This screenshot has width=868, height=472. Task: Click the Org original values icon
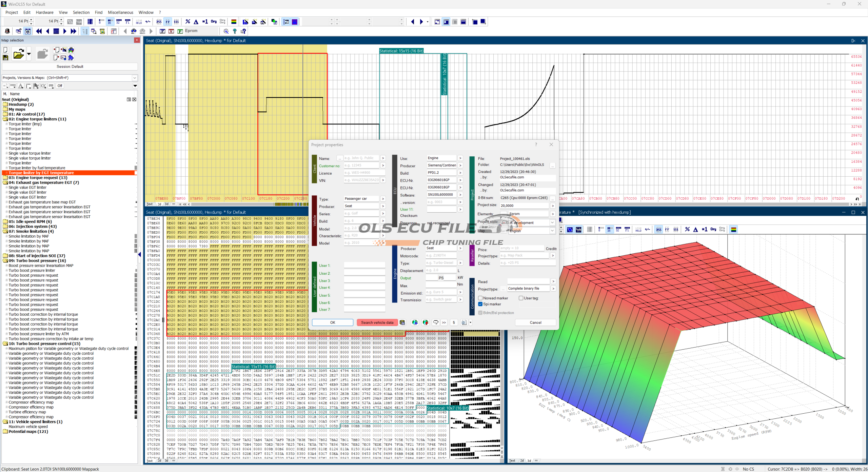(x=214, y=21)
